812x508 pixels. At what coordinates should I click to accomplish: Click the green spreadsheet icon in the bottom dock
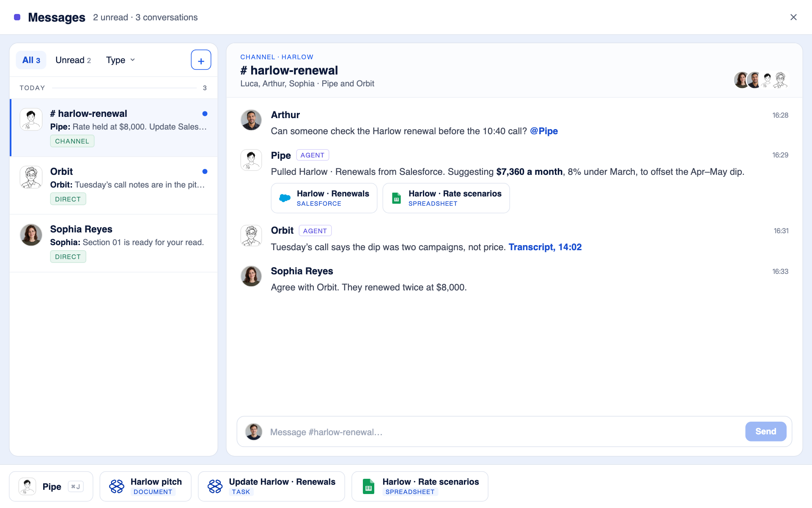(x=368, y=486)
